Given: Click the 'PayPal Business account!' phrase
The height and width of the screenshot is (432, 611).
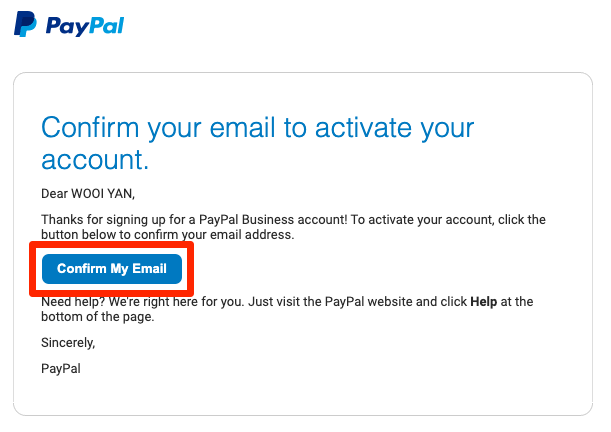Looking at the screenshot, I should 273,219.
